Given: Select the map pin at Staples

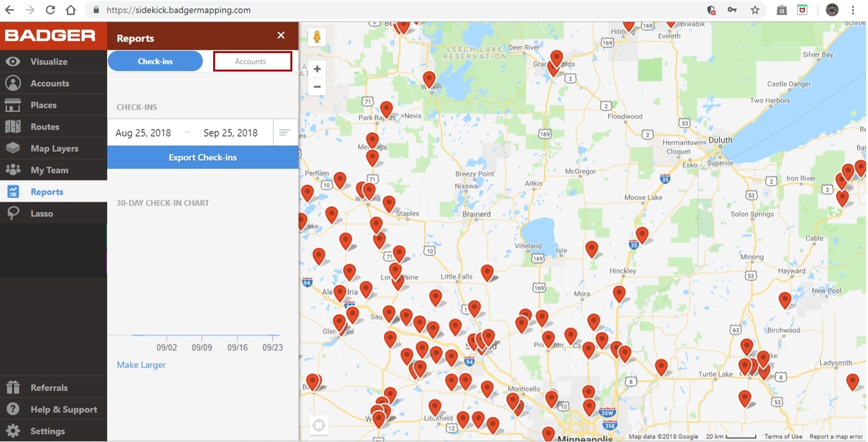Looking at the screenshot, I should pyautogui.click(x=389, y=204).
